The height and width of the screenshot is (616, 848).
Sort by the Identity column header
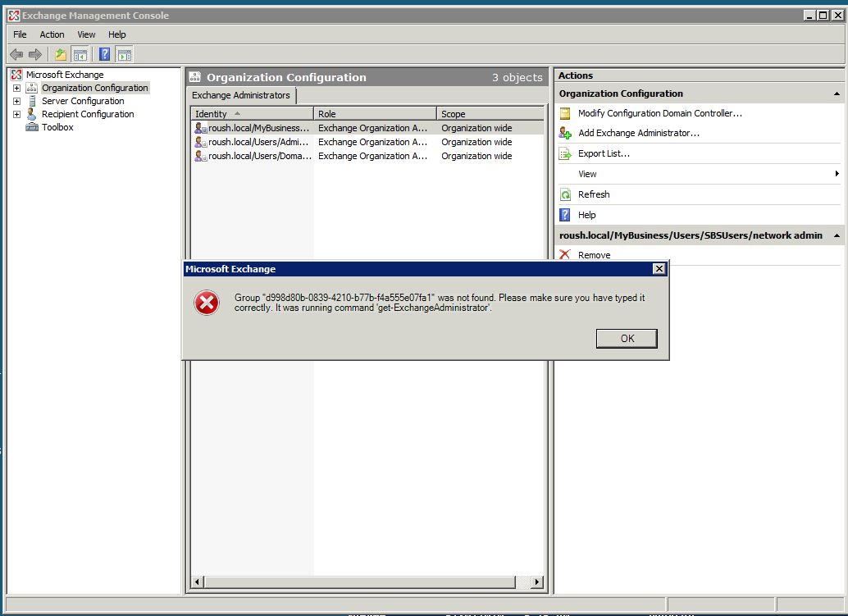[x=252, y=113]
